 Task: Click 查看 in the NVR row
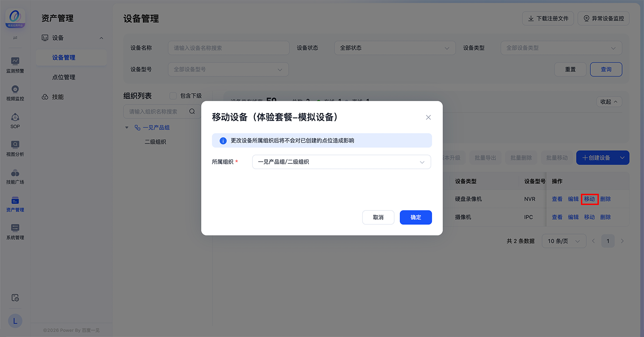click(x=557, y=199)
